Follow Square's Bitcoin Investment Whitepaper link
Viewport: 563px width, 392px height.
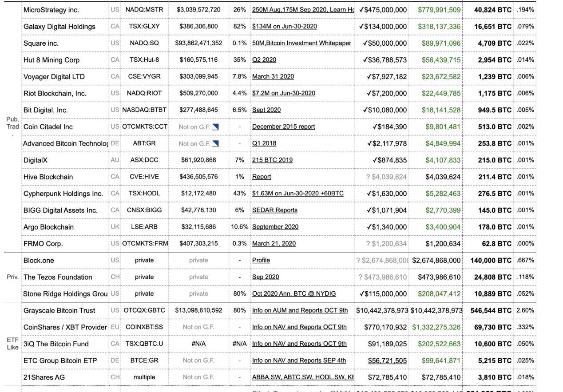pos(301,43)
